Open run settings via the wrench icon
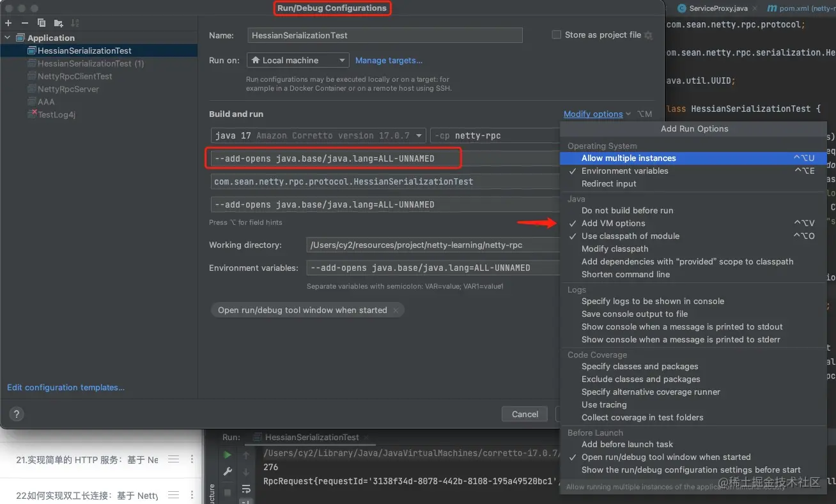 pyautogui.click(x=228, y=472)
